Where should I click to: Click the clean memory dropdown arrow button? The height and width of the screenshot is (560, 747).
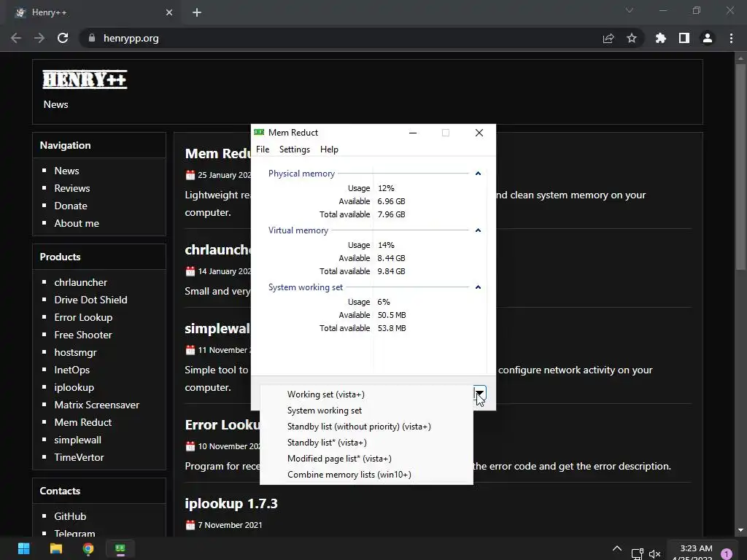[x=480, y=393]
